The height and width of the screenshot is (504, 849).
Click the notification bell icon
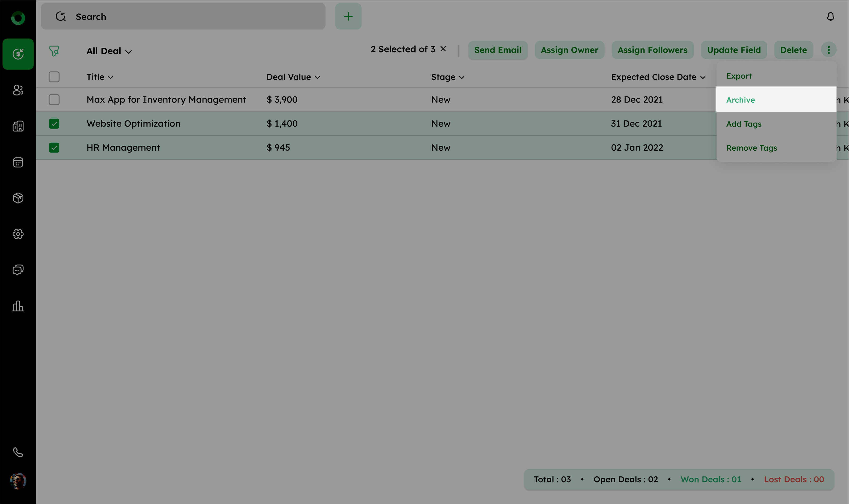click(x=830, y=17)
